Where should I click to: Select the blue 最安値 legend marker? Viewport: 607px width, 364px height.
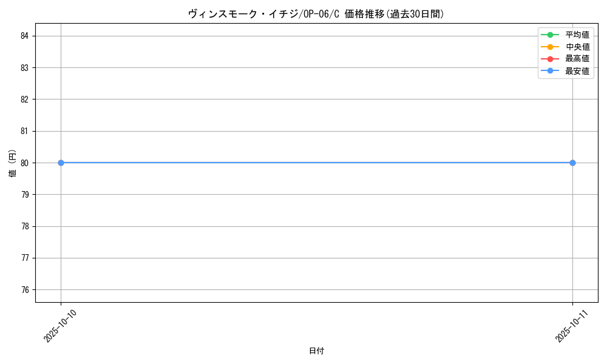[550, 71]
